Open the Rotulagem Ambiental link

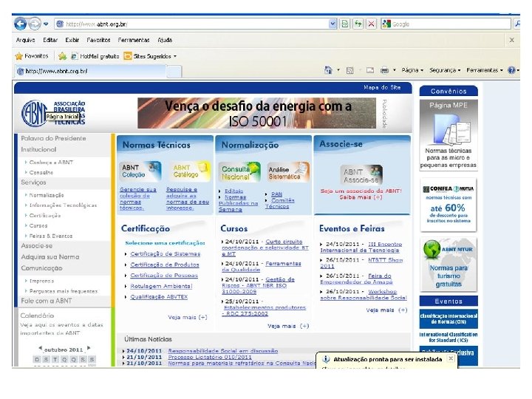(x=161, y=286)
